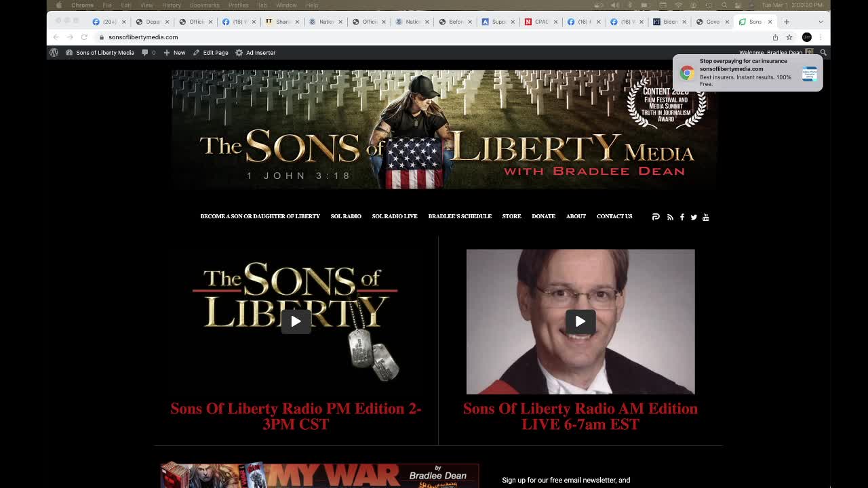Close the active Sons tab
Screen dimensions: 868x488
770,22
